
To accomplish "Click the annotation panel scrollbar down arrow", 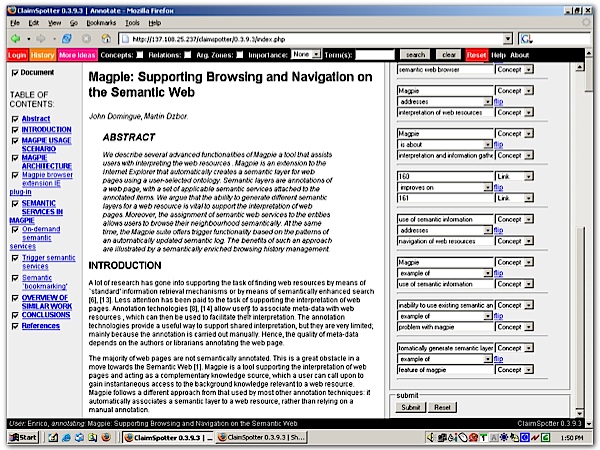I will coord(580,413).
